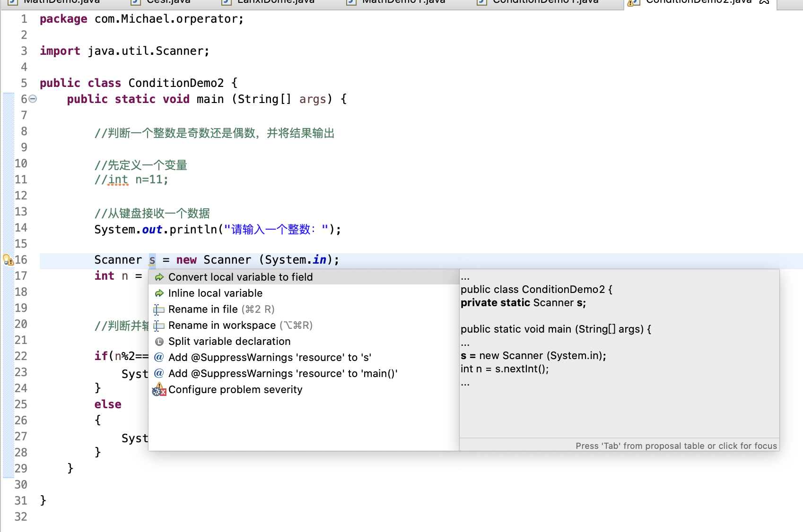Click the package declaration on line 1
The image size is (803, 532).
tap(141, 19)
